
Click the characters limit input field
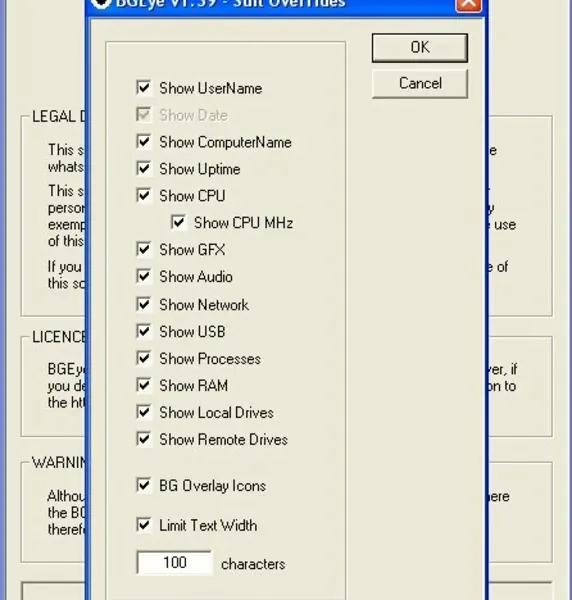pyautogui.click(x=174, y=562)
